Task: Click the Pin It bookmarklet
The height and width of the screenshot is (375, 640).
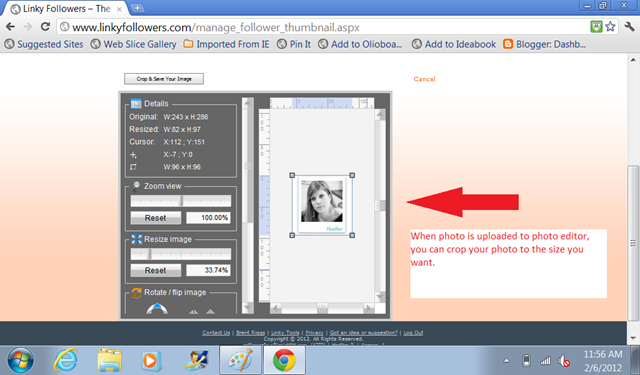Action: (294, 44)
